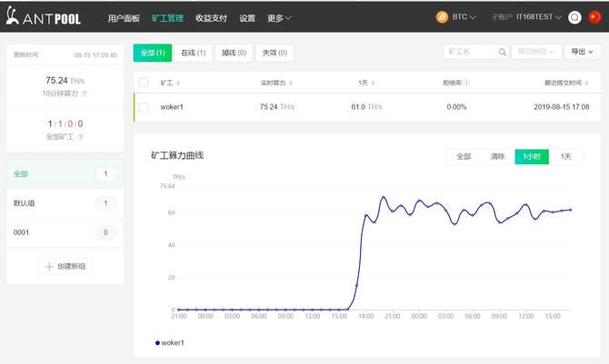Show help for 10分钟算力
The width and height of the screenshot is (609, 364).
(x=85, y=93)
